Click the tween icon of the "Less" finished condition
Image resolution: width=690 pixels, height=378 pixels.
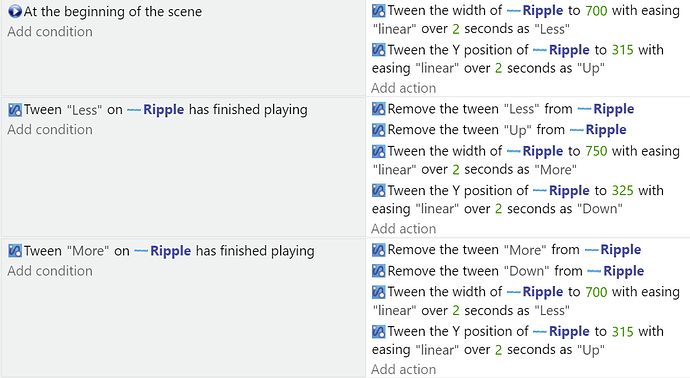15,110
